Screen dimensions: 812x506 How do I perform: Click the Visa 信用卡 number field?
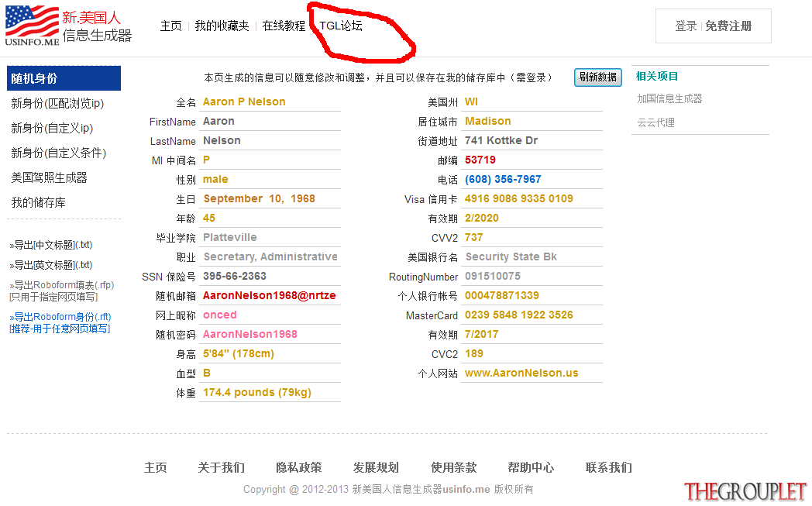pyautogui.click(x=532, y=199)
